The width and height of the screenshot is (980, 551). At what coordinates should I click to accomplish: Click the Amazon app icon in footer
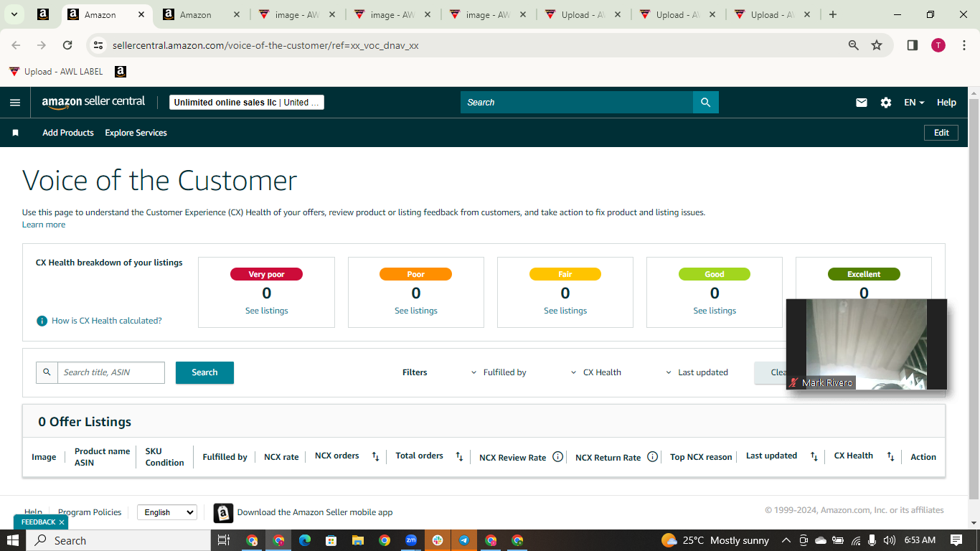tap(223, 512)
